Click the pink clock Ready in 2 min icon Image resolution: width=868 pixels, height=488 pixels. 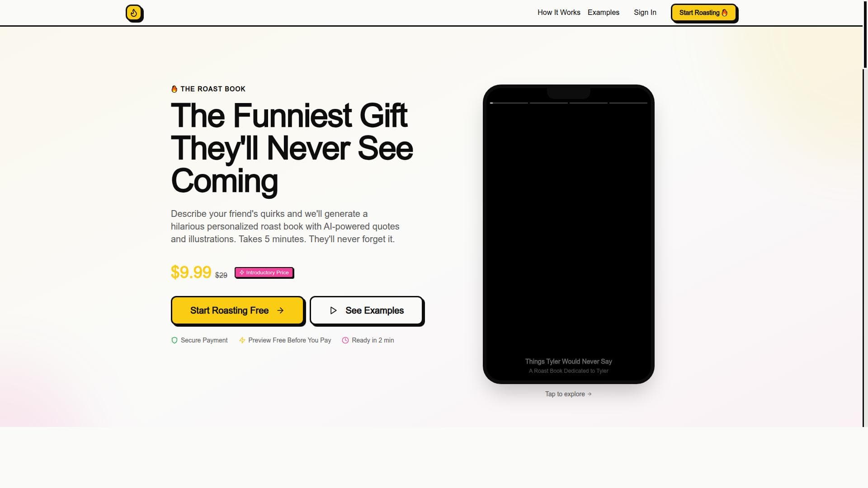tap(345, 340)
